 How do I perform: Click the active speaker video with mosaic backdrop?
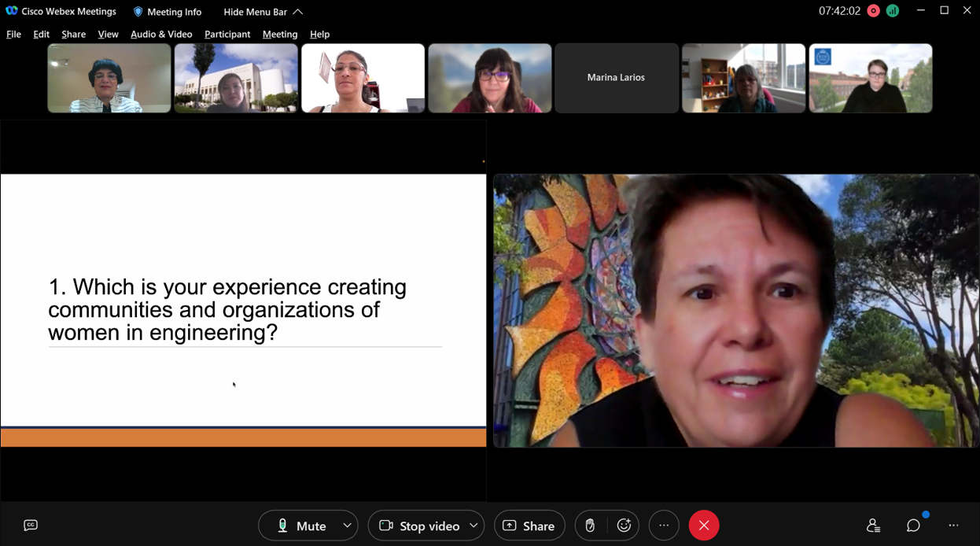(x=736, y=311)
